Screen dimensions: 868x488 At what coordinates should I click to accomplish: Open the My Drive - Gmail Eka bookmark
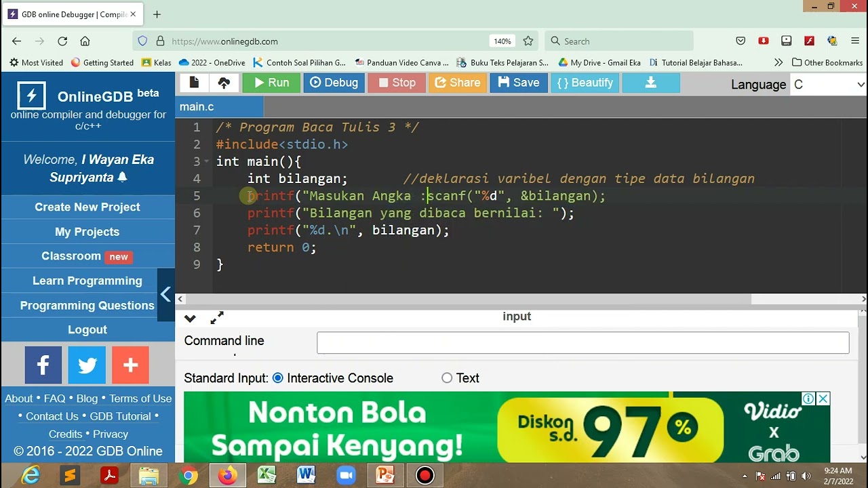pos(599,62)
